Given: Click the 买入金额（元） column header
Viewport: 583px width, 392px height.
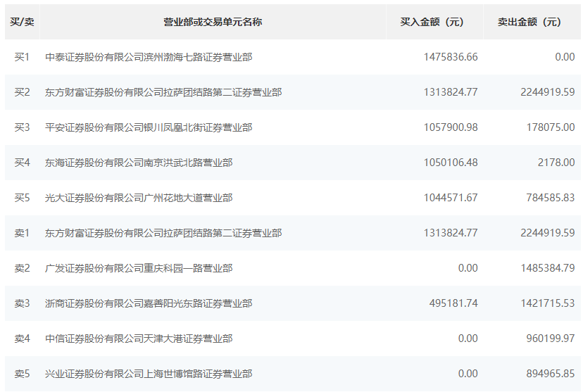Looking at the screenshot, I should (x=434, y=22).
